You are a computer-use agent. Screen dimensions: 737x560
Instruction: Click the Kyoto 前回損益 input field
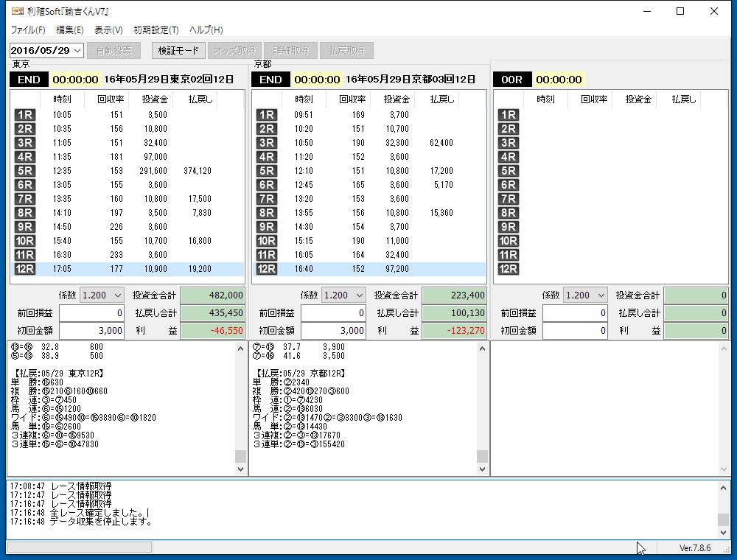333,313
